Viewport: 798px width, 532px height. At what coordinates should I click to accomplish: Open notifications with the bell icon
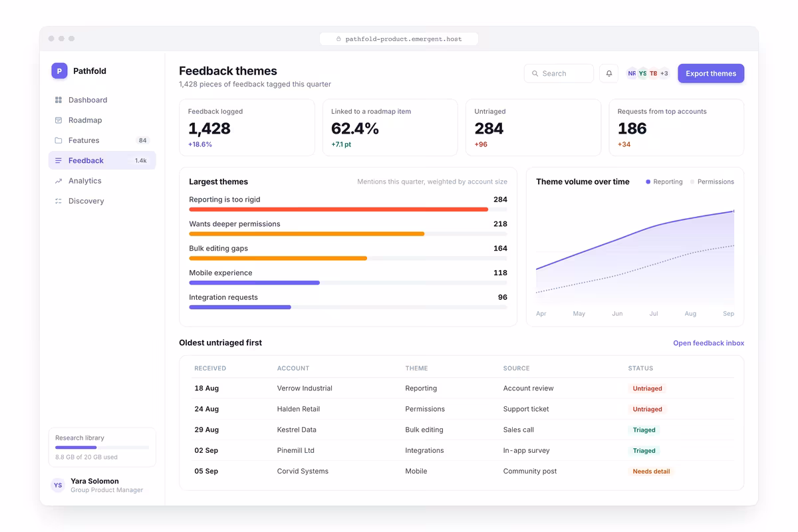pyautogui.click(x=608, y=73)
